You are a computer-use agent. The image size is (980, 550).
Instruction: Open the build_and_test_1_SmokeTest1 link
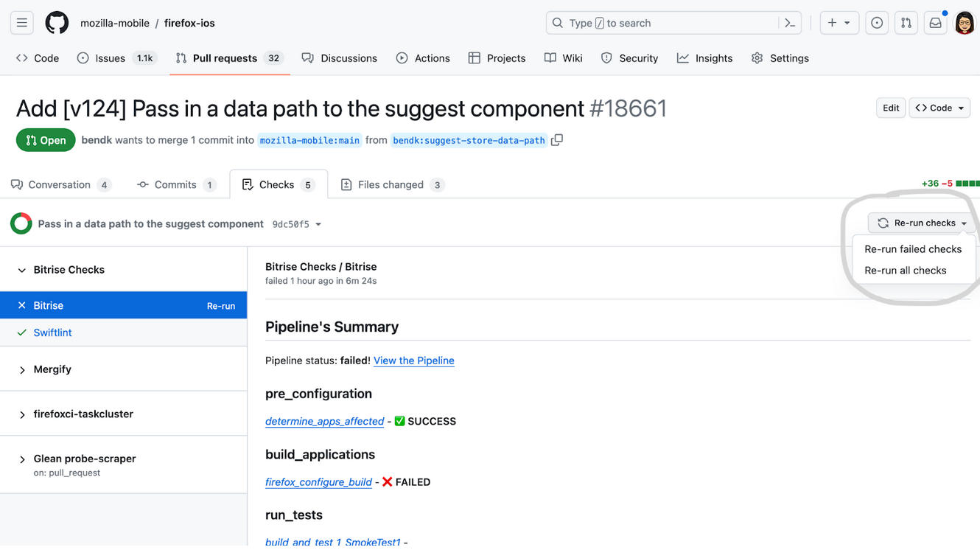(x=333, y=542)
